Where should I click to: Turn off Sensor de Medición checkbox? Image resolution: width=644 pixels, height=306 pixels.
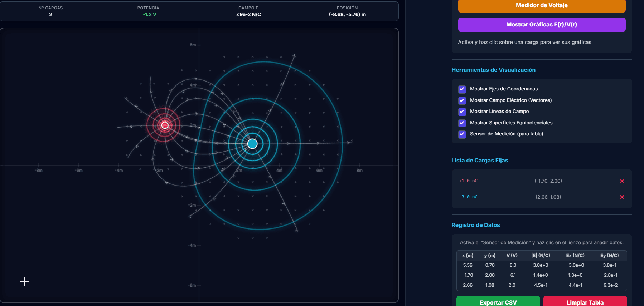(462, 134)
